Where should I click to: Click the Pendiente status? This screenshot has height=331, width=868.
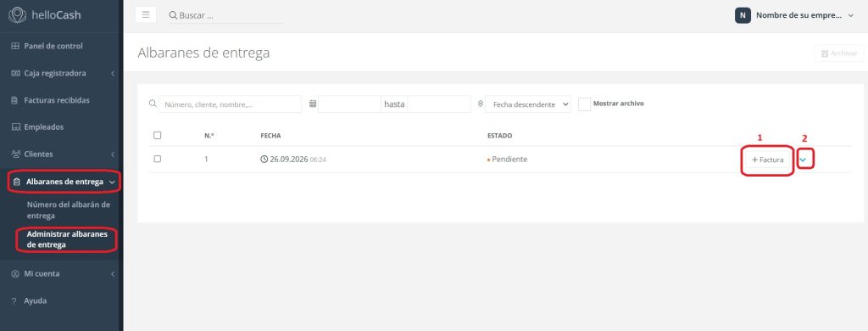click(509, 159)
